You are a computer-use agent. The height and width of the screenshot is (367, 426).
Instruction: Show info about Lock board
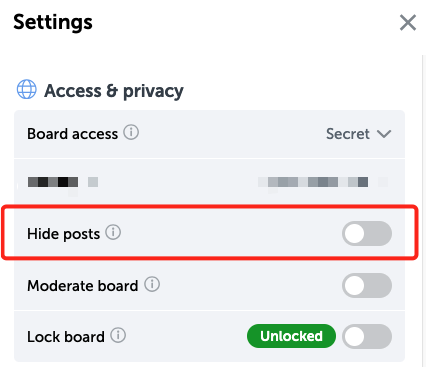tap(118, 335)
